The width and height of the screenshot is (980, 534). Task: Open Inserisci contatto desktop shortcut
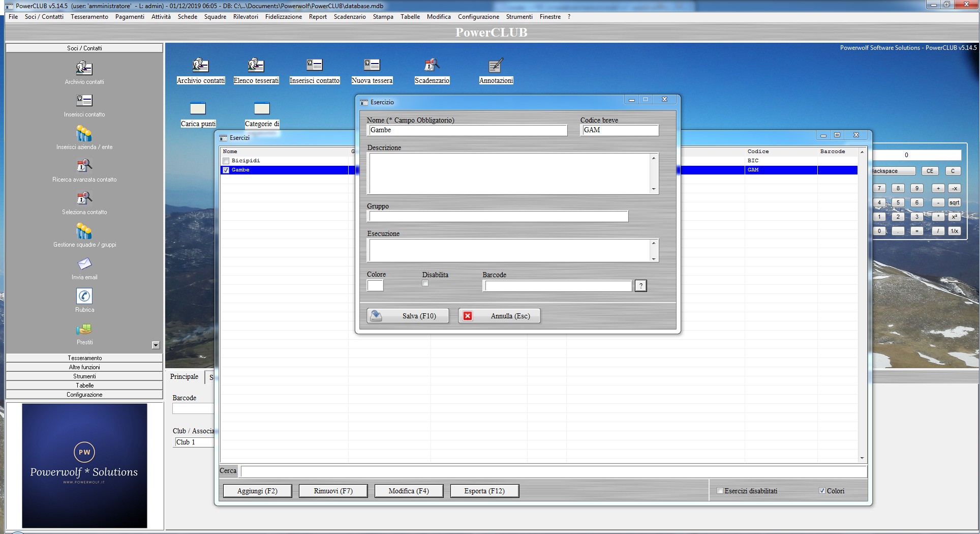tap(315, 71)
